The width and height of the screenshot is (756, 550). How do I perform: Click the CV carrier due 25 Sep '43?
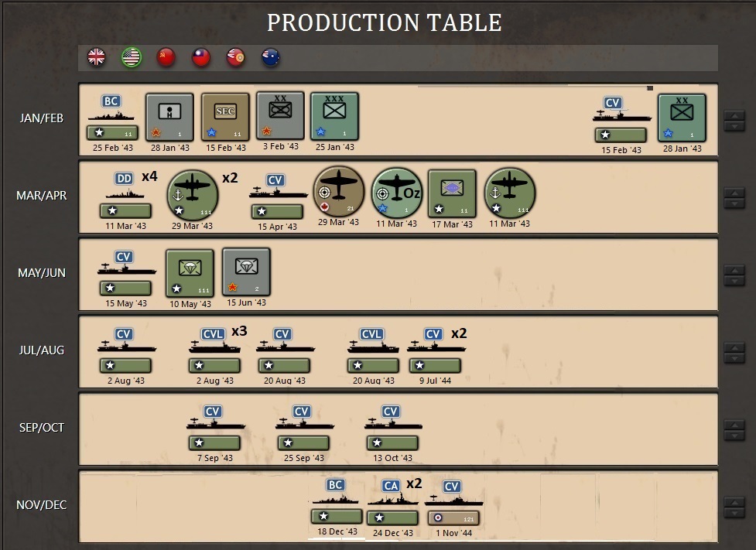(304, 428)
